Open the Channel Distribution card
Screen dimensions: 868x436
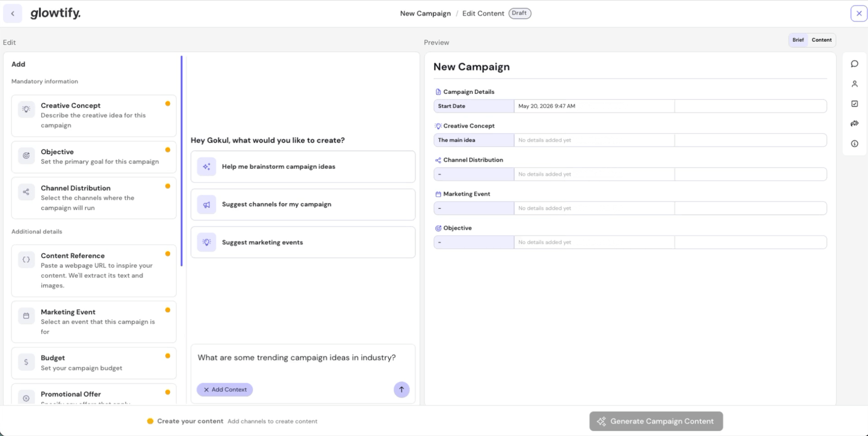pyautogui.click(x=94, y=198)
